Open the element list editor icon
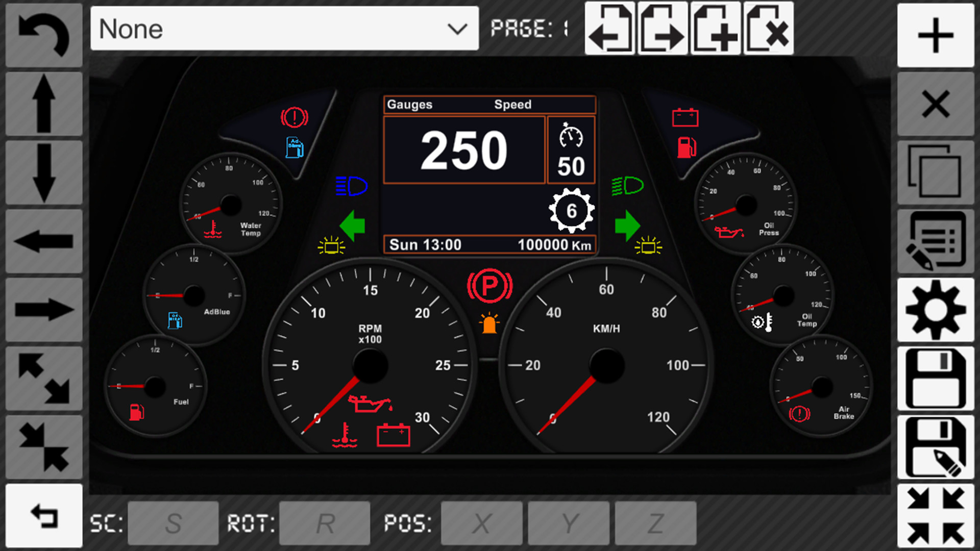Screen dimensions: 980x551 (936, 240)
